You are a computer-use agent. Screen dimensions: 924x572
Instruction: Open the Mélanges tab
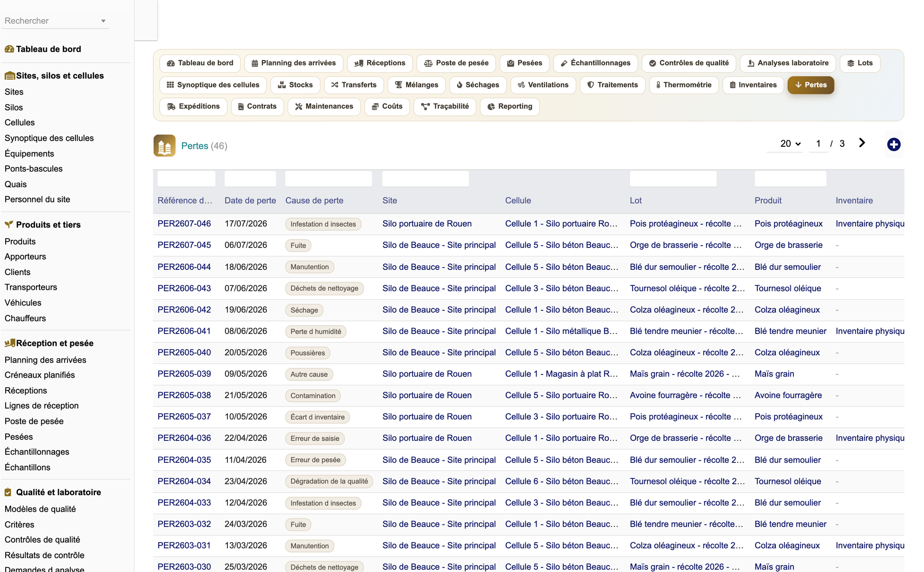[x=416, y=85]
